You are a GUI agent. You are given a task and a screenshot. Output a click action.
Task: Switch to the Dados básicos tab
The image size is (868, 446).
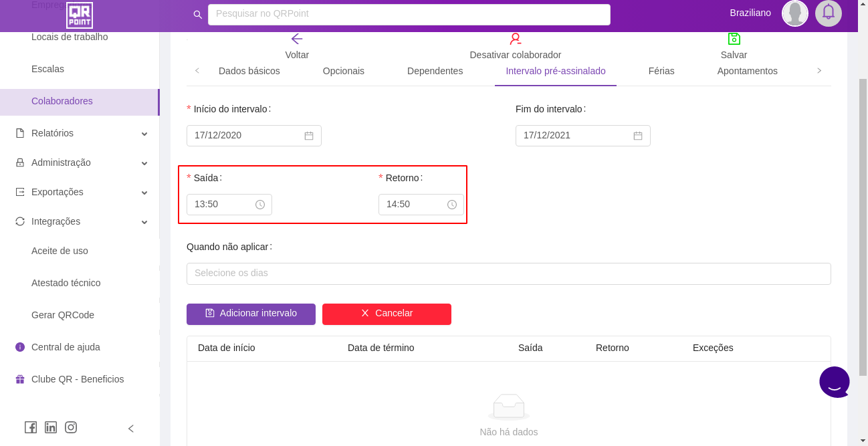coord(249,71)
